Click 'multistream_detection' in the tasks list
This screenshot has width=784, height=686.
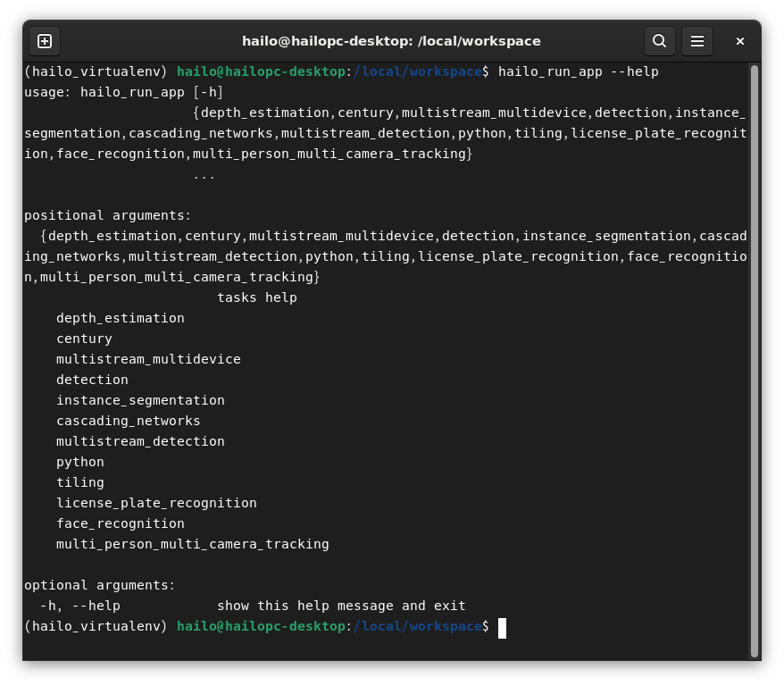(x=140, y=441)
